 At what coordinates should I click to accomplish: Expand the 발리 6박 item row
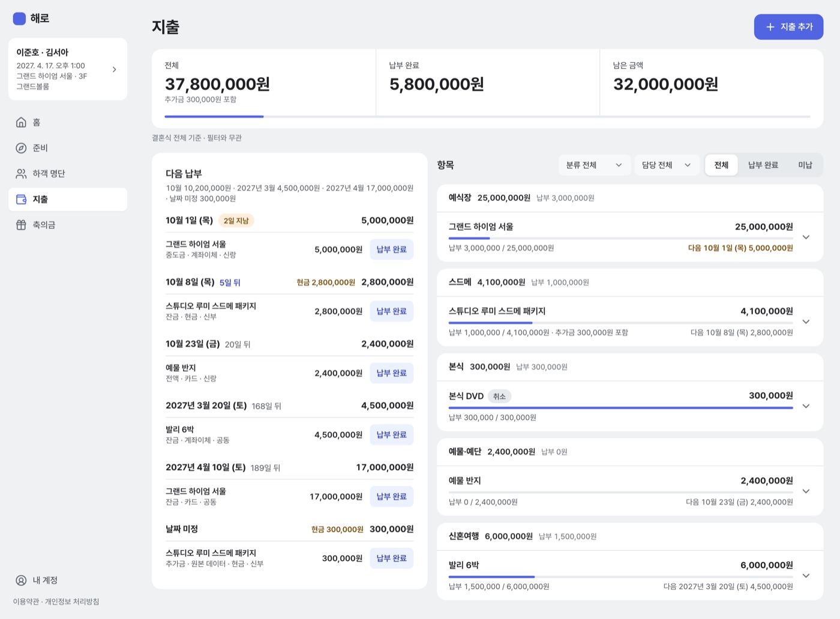[x=630, y=575]
